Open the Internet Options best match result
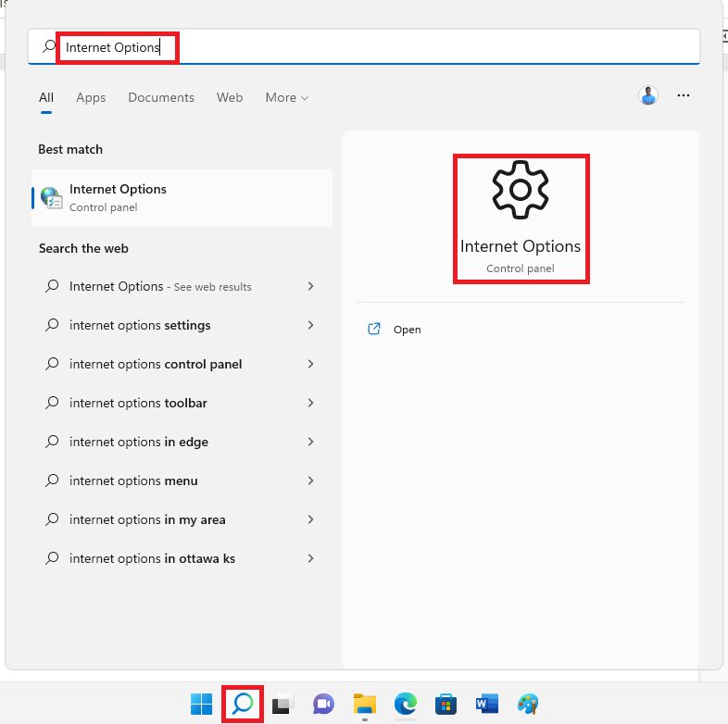Image resolution: width=728 pixels, height=724 pixels. 182,198
